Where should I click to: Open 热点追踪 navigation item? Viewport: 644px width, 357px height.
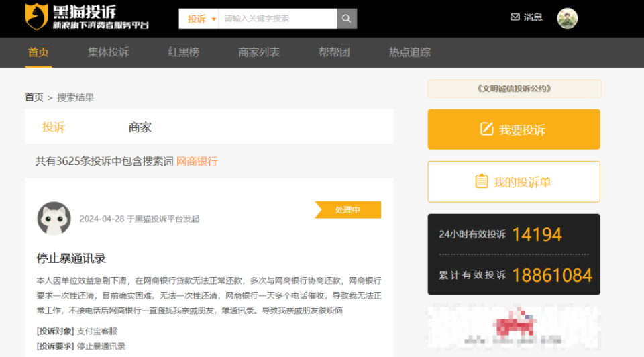pos(410,52)
